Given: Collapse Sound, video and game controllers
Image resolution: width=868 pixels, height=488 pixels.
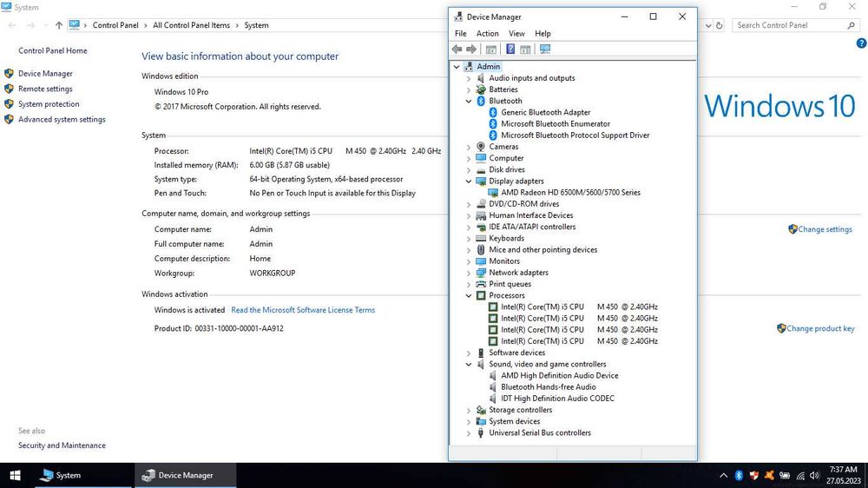Looking at the screenshot, I should [469, 365].
